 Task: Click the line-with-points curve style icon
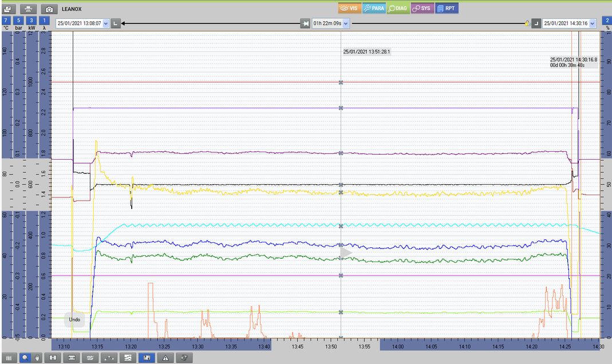(109, 358)
